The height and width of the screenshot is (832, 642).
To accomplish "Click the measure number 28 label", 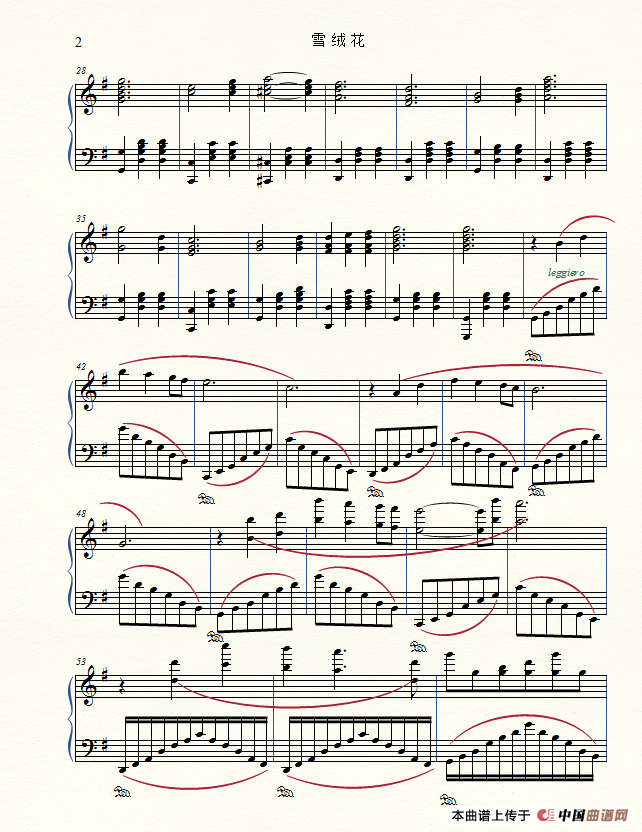I will coord(81,71).
